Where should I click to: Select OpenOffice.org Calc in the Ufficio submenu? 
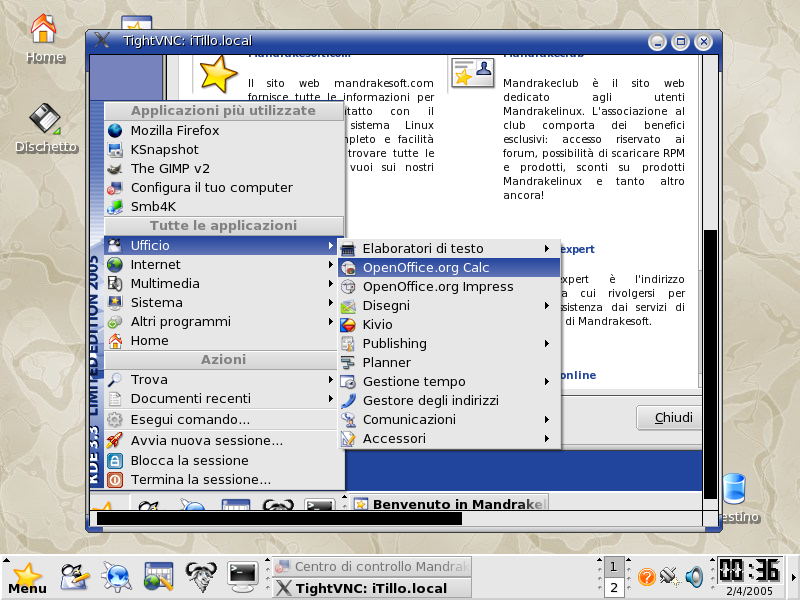tap(438, 267)
